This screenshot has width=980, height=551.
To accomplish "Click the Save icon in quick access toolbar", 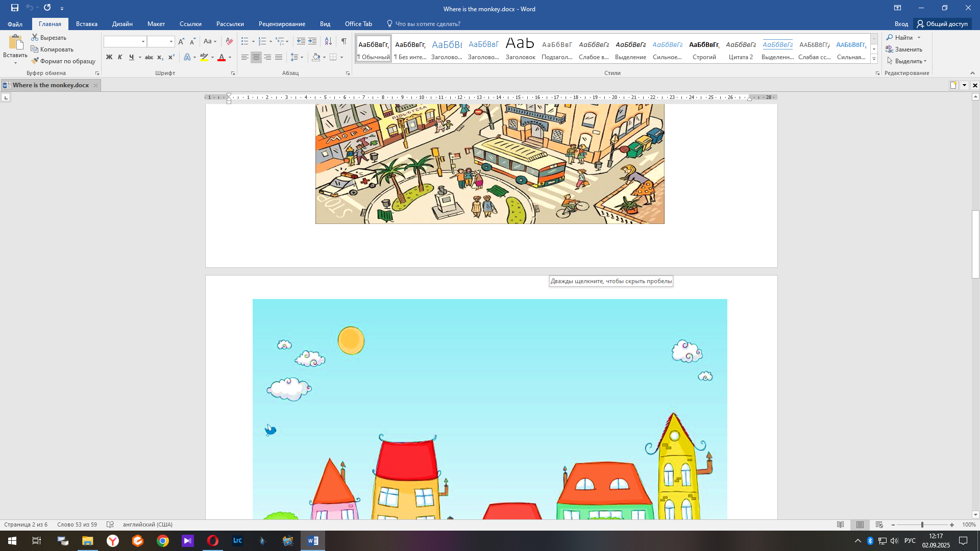I will (15, 8).
